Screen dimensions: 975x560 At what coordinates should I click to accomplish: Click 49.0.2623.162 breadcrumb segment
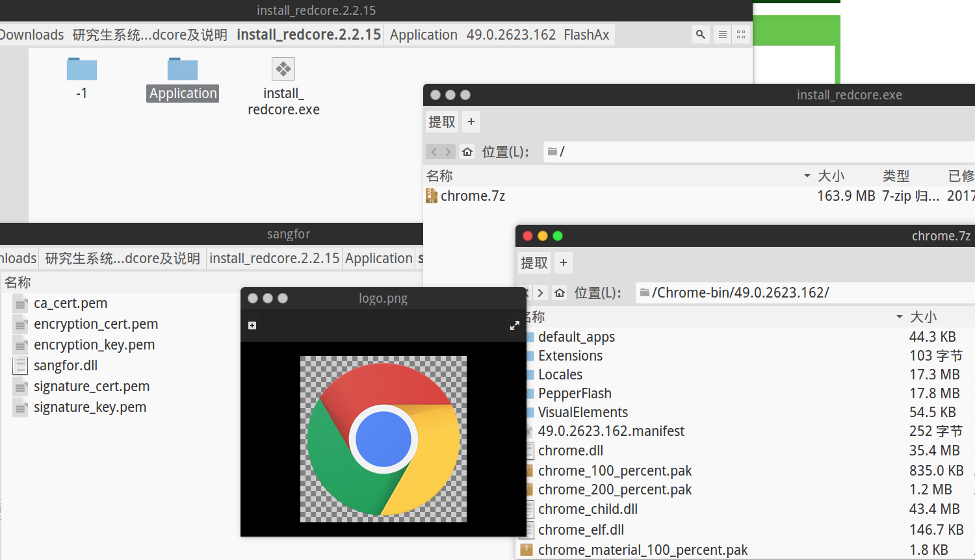coord(511,35)
